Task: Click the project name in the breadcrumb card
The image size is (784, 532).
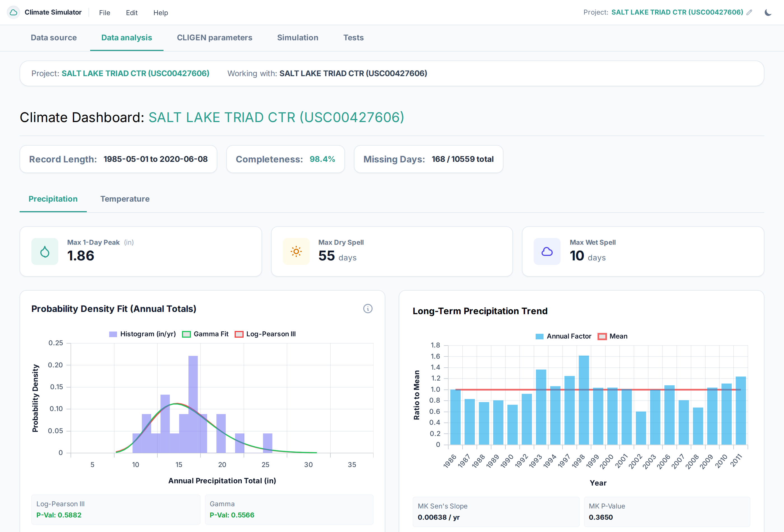Action: [x=135, y=74]
